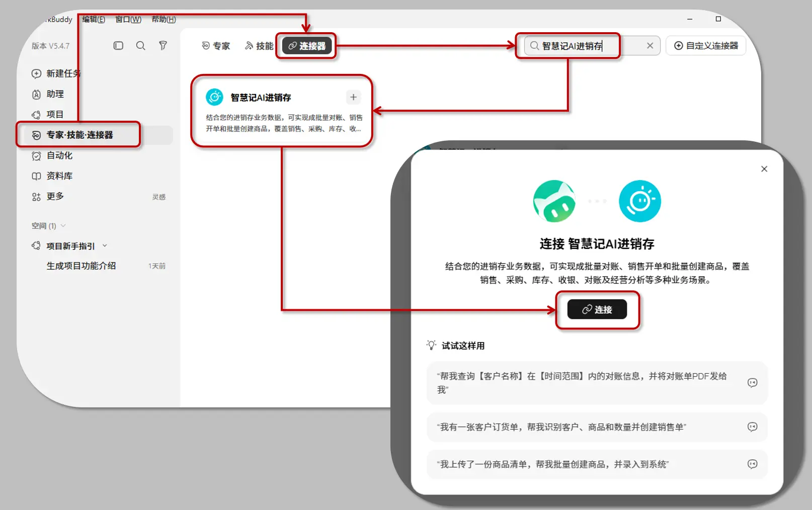Open the 帮助(H) menu

point(164,19)
